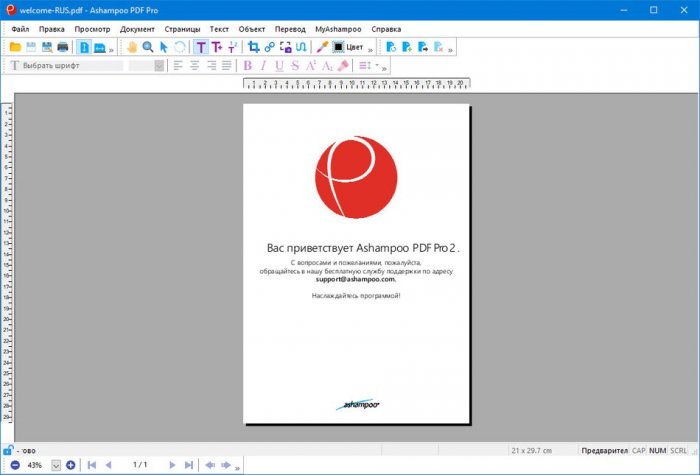Select the Crop tool icon
The image size is (700, 475).
(252, 47)
